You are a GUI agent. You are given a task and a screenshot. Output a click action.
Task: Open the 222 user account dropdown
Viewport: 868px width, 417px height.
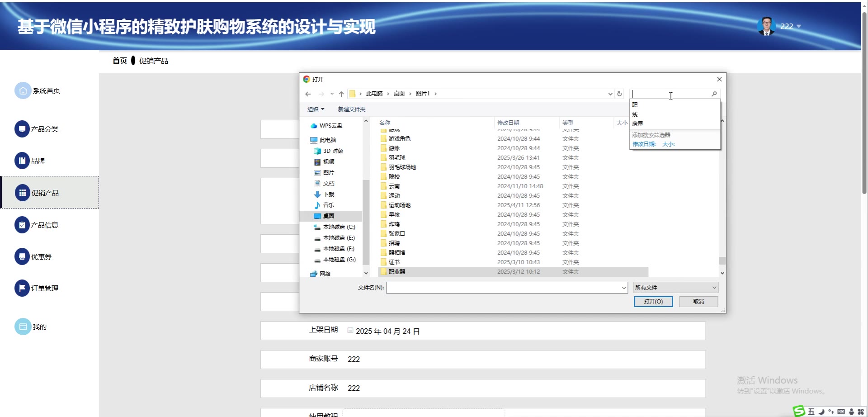[x=791, y=26]
